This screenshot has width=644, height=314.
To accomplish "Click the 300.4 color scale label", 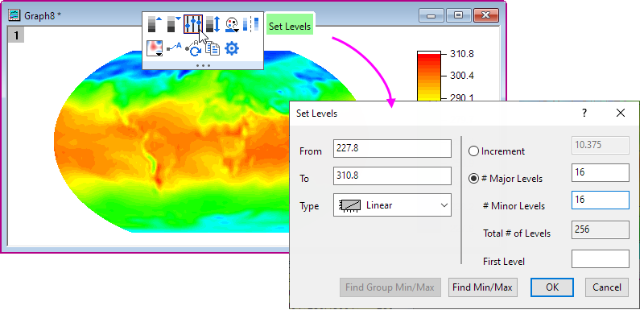I will pos(461,76).
